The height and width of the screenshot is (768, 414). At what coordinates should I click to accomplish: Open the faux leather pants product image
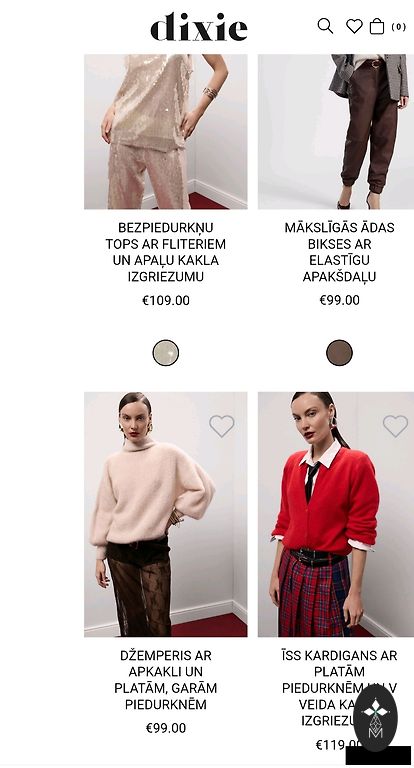click(x=336, y=132)
